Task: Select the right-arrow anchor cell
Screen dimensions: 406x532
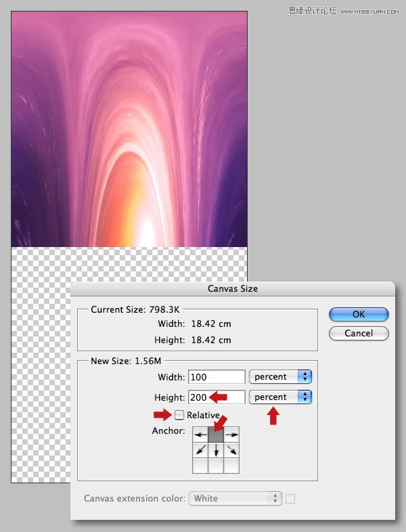Action: coord(231,435)
